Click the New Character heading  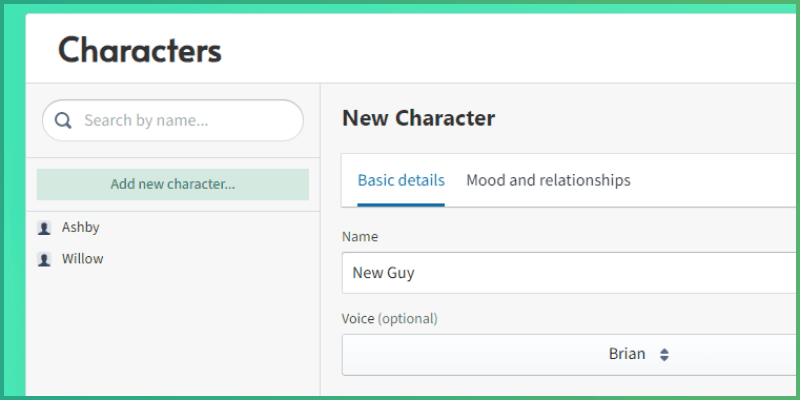coord(418,118)
